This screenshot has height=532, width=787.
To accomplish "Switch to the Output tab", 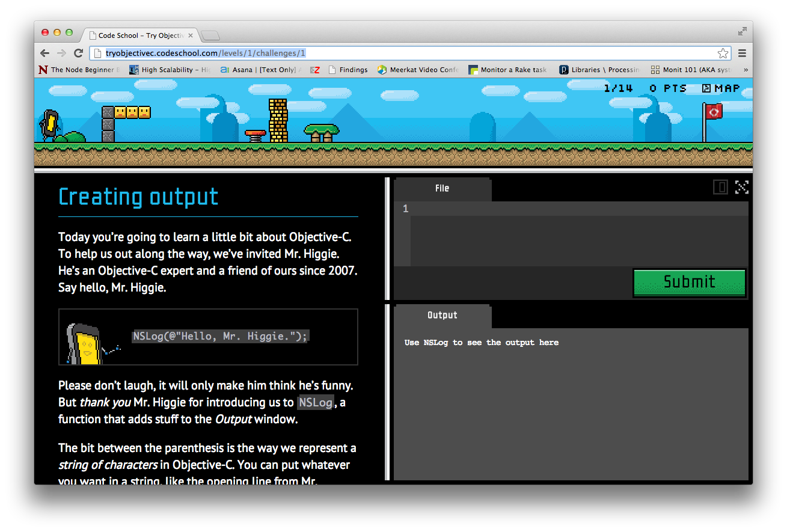I will click(442, 316).
